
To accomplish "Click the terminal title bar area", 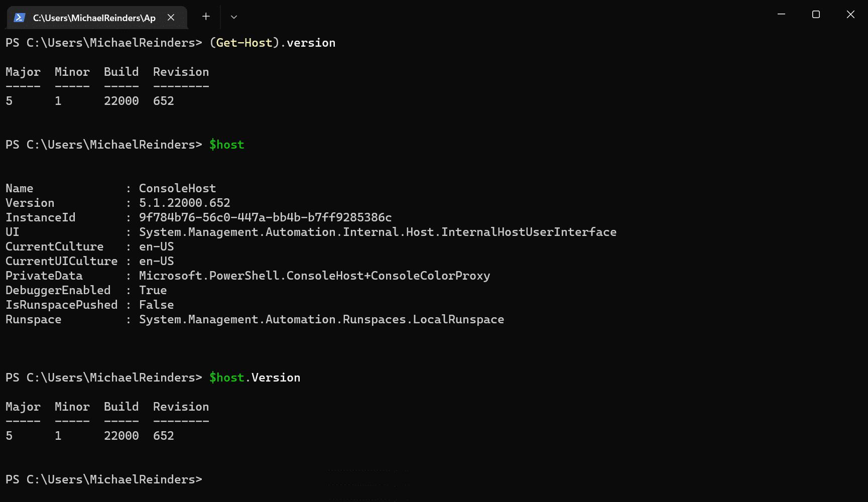I will (x=452, y=15).
